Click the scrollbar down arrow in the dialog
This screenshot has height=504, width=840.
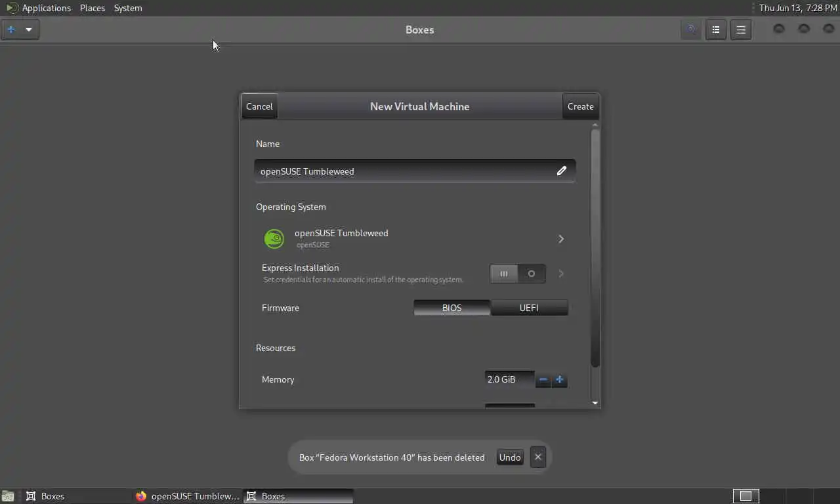pyautogui.click(x=595, y=403)
